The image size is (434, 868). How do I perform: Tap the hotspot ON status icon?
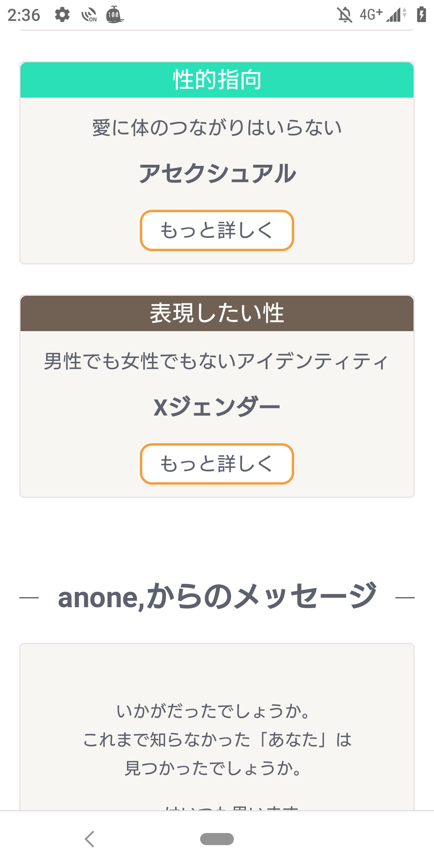[89, 15]
